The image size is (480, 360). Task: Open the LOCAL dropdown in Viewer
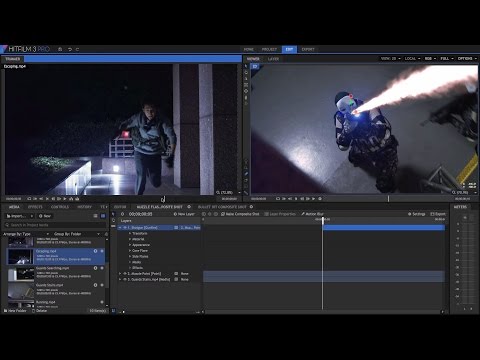tap(412, 58)
